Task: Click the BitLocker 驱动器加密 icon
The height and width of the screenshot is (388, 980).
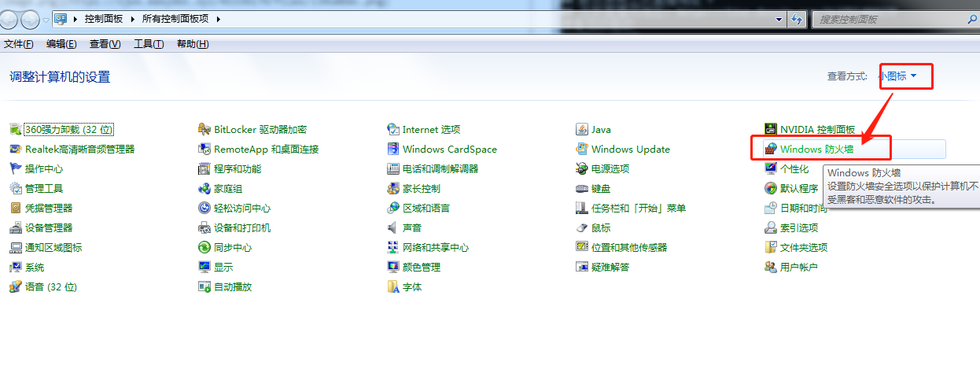Action: [204, 129]
